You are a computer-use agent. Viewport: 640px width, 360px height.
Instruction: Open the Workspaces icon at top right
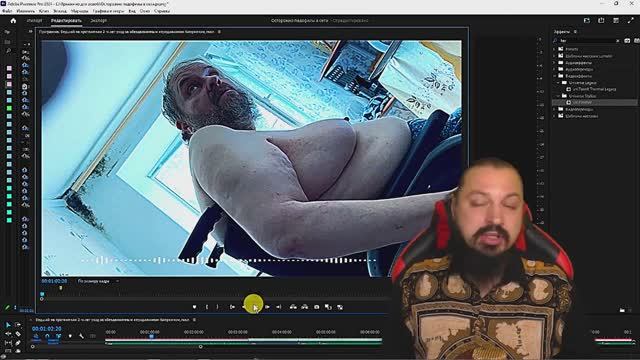click(x=616, y=20)
